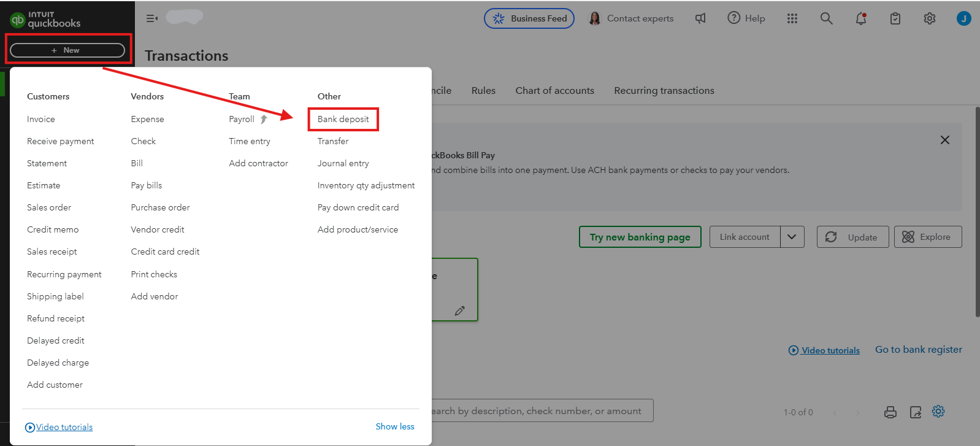
Task: Select Inventory qty adjustment
Action: pyautogui.click(x=366, y=185)
